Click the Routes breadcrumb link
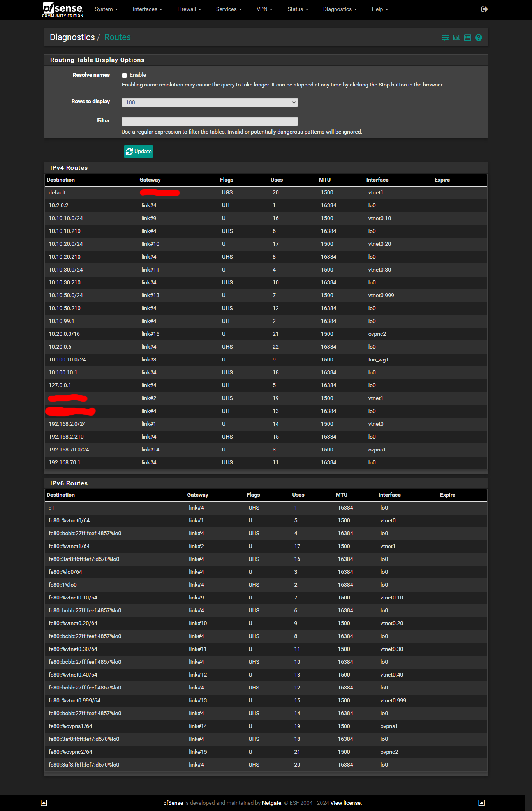 pos(118,37)
